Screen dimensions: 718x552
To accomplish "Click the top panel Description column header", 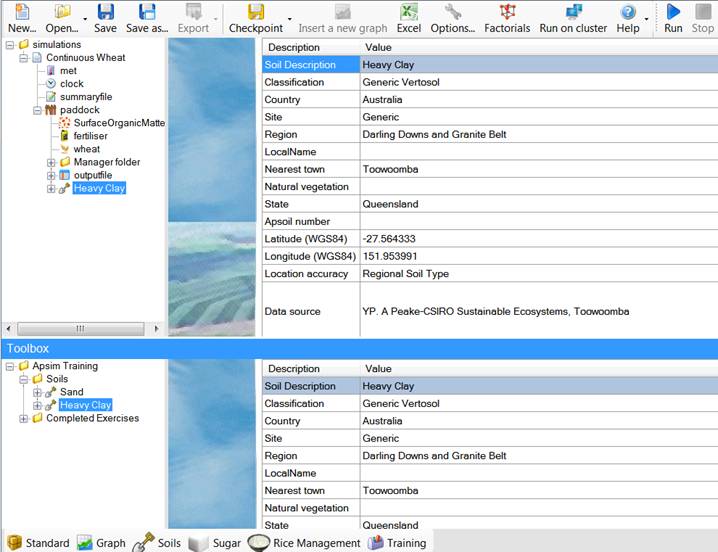I will 311,47.
